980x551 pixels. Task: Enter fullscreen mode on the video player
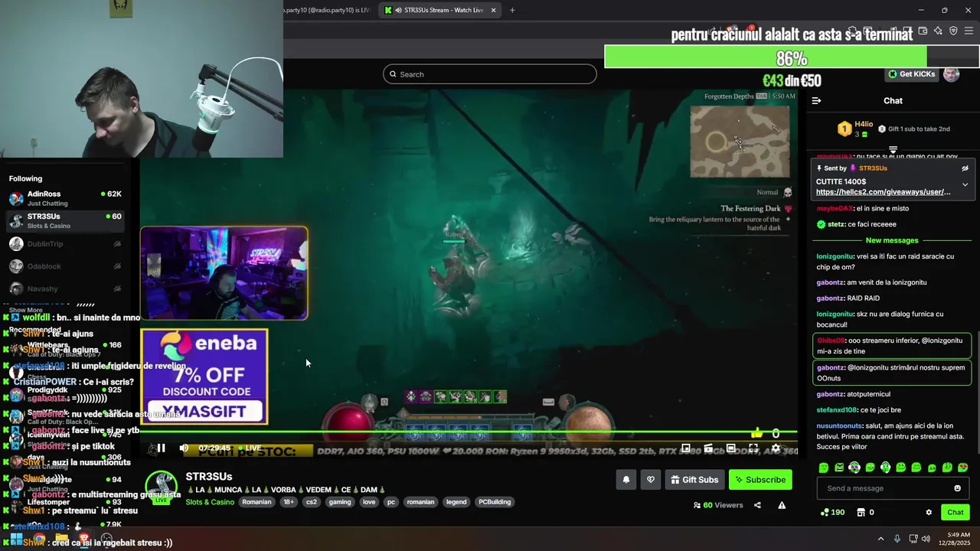click(753, 448)
